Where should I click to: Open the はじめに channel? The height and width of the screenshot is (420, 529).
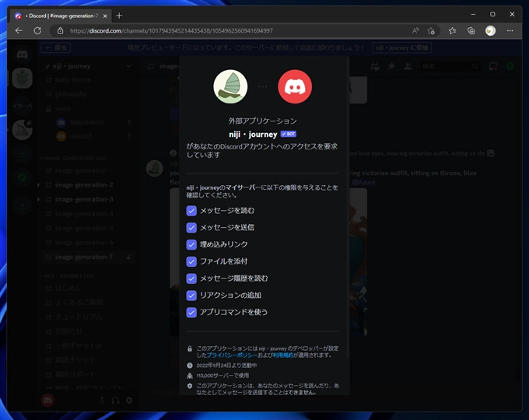tap(88, 288)
